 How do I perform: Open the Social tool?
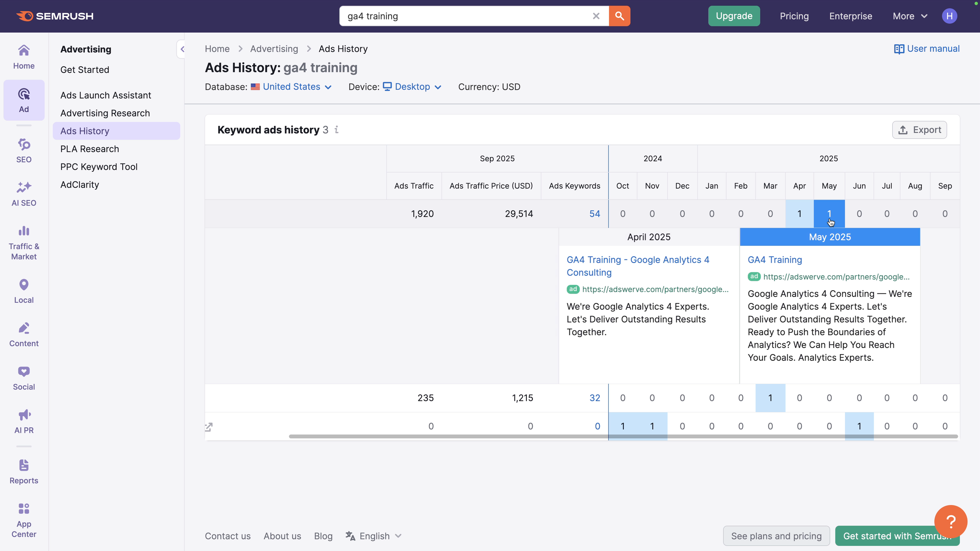[x=24, y=377]
